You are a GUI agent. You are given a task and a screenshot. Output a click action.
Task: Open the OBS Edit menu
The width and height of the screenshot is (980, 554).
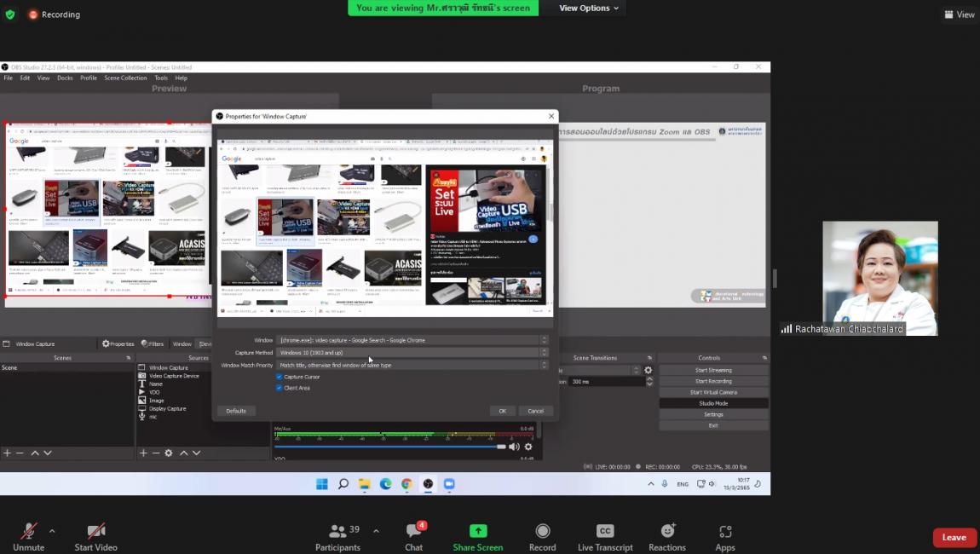pyautogui.click(x=25, y=78)
